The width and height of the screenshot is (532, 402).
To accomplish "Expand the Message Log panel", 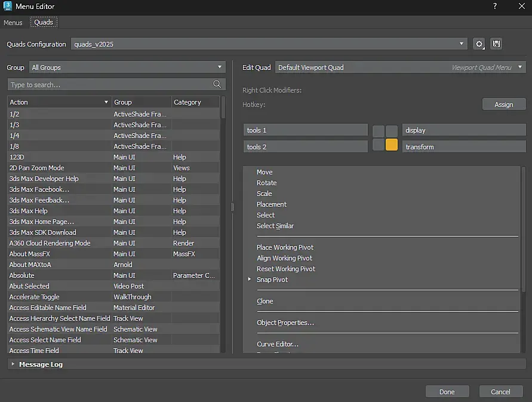I will point(13,364).
